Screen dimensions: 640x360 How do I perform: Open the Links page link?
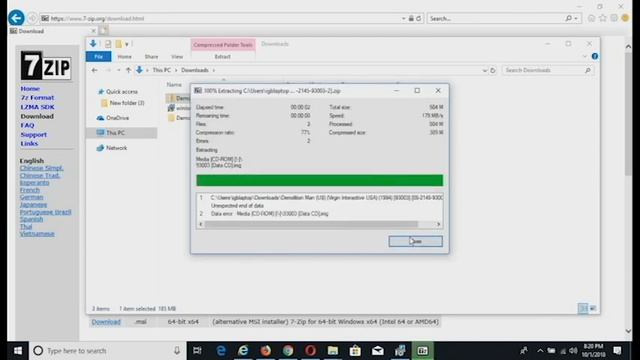29,144
